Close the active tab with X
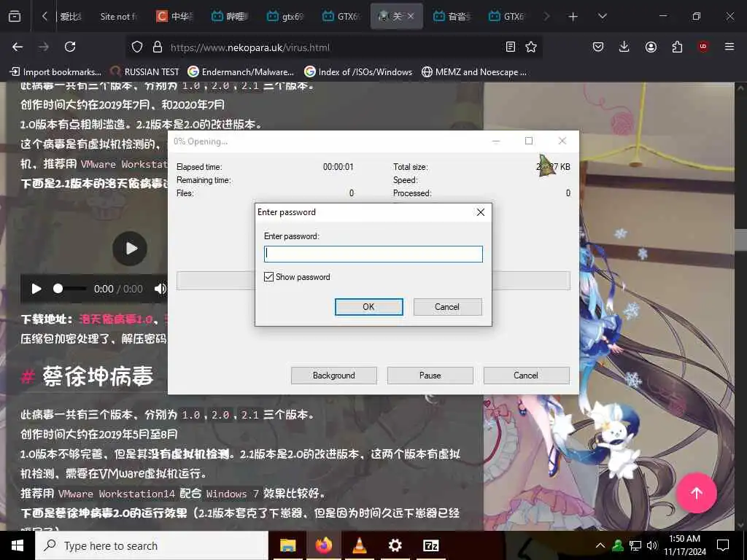This screenshot has height=560, width=747. point(411,16)
